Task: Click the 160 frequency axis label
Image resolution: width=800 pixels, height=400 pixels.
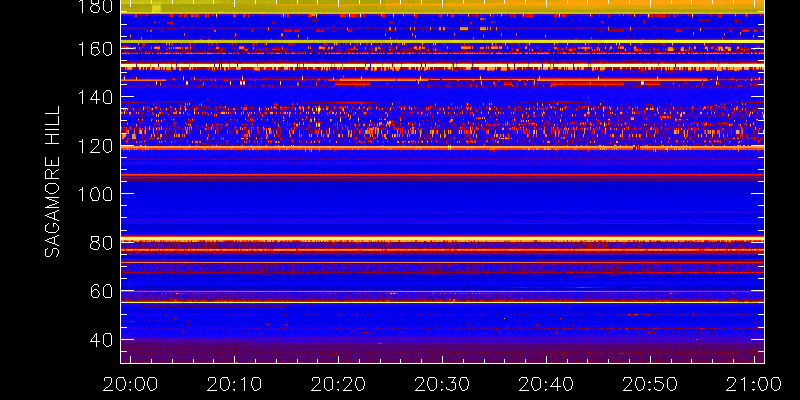Action: coord(94,49)
